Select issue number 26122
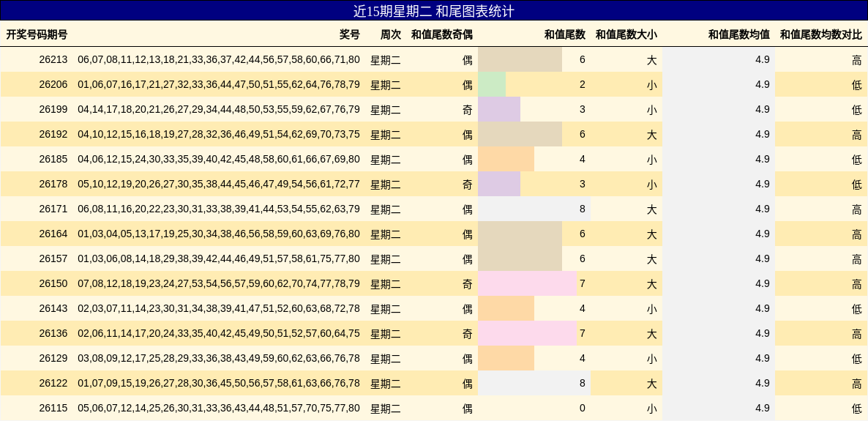The height and width of the screenshot is (421, 868). (x=53, y=384)
